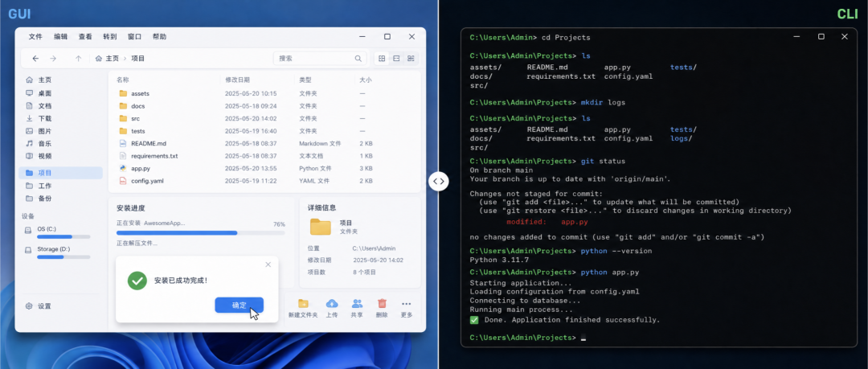This screenshot has height=369, width=868.
Task: Go up one folder level
Action: click(x=78, y=58)
